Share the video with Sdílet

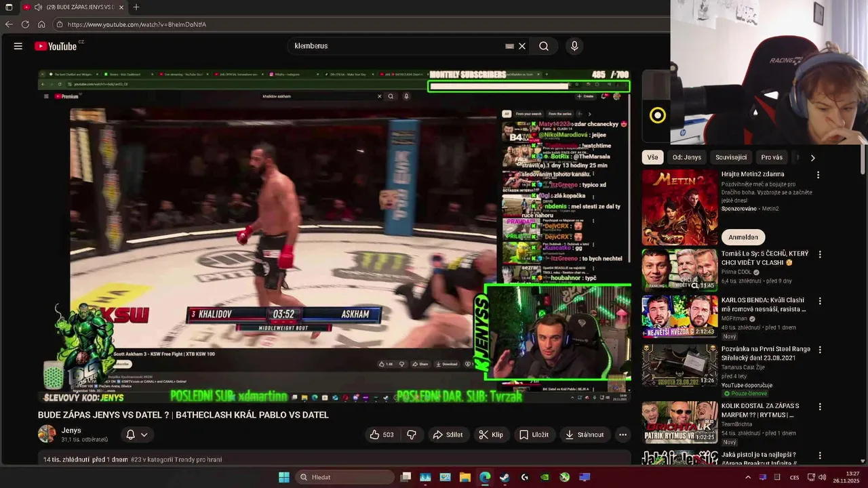448,434
